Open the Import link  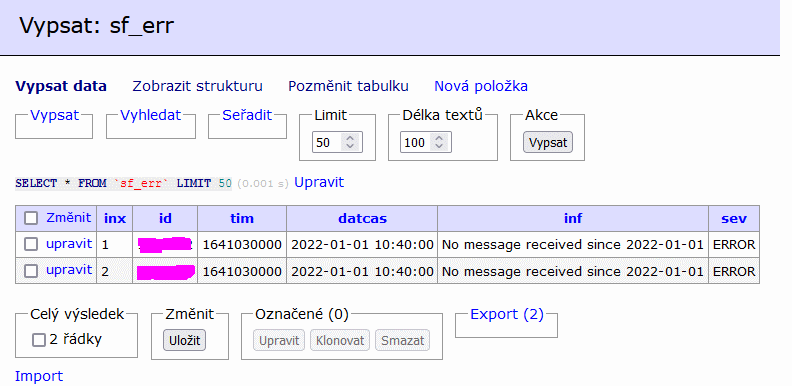[x=39, y=376]
